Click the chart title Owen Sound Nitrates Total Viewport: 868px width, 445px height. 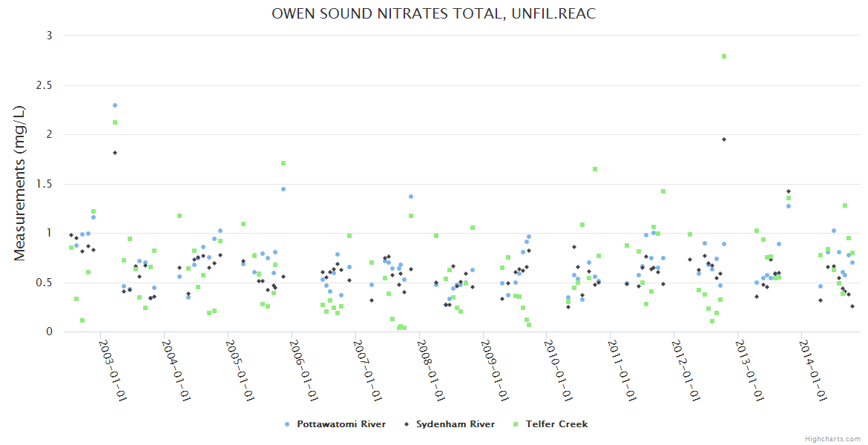click(x=434, y=14)
